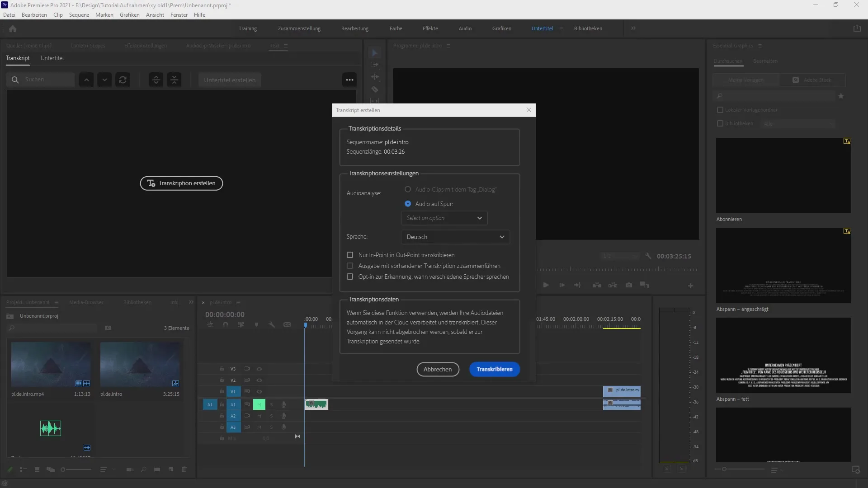Toggle V3 track eye visibility

click(259, 369)
